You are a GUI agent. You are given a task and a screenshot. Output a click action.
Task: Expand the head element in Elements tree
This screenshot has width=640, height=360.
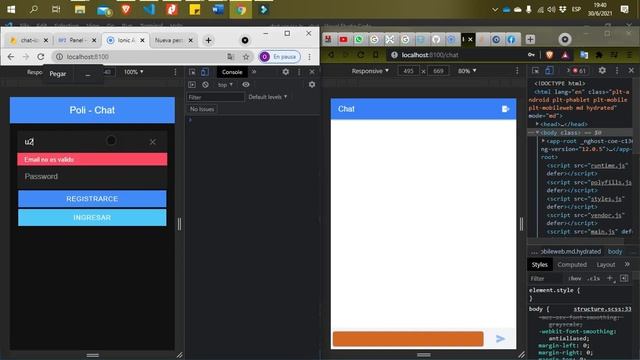point(537,124)
